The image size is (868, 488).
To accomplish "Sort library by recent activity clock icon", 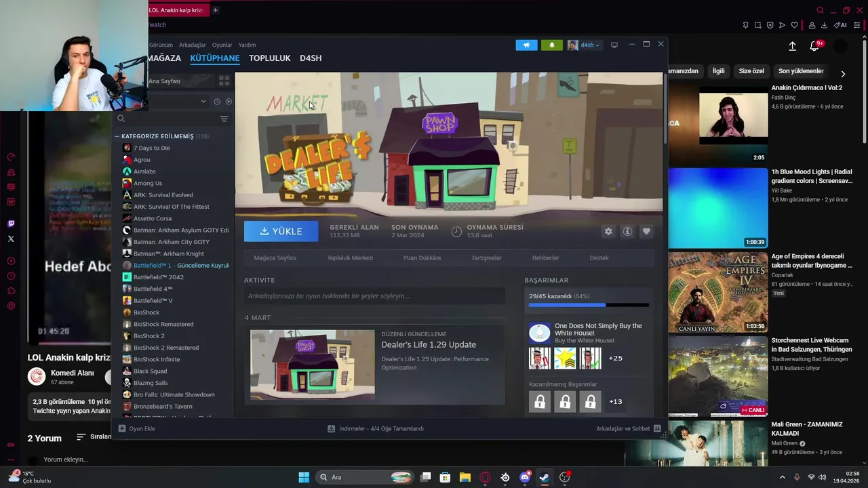I will (217, 102).
